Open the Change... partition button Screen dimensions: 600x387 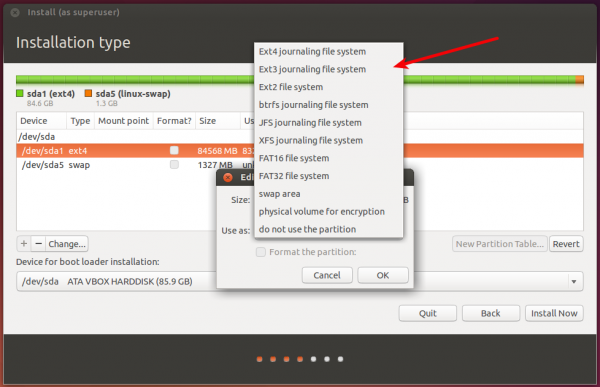click(x=67, y=244)
